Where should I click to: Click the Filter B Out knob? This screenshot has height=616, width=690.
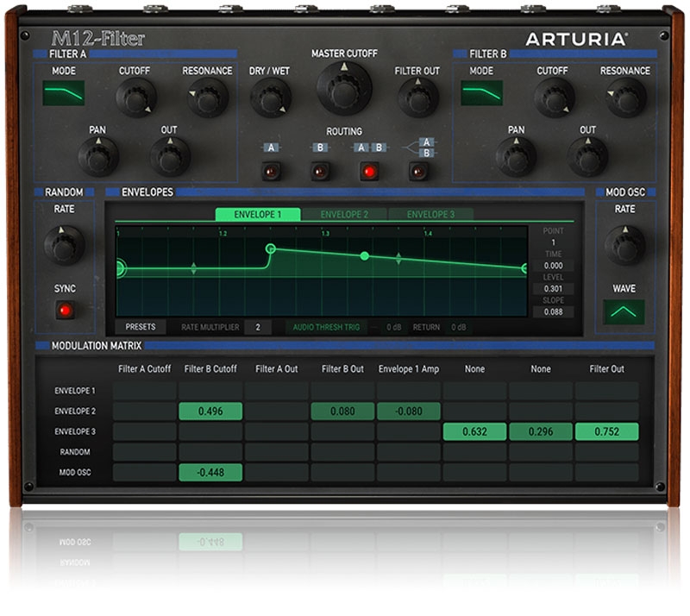[587, 157]
